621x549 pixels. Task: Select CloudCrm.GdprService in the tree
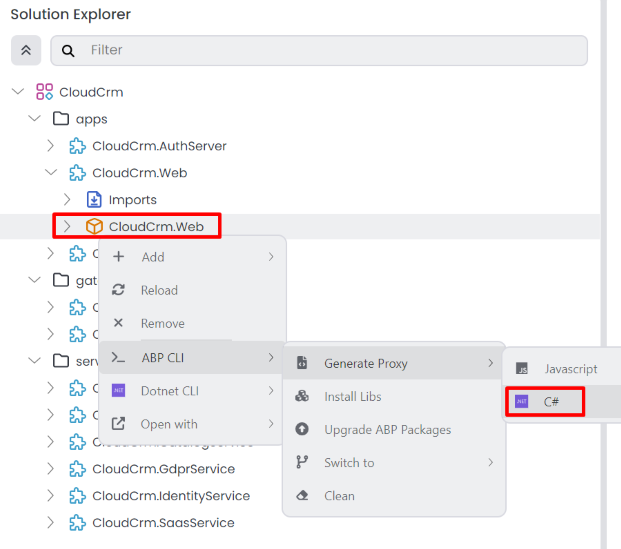pyautogui.click(x=163, y=469)
